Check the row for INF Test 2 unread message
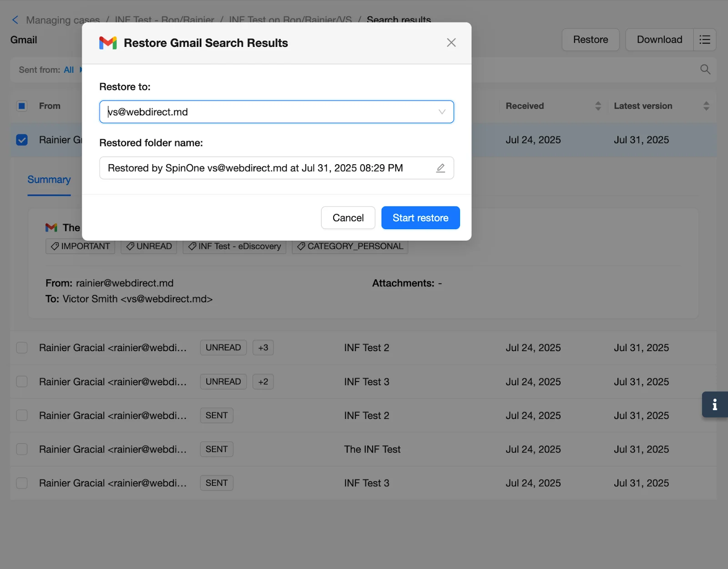Image resolution: width=728 pixels, height=569 pixels. coord(22,347)
